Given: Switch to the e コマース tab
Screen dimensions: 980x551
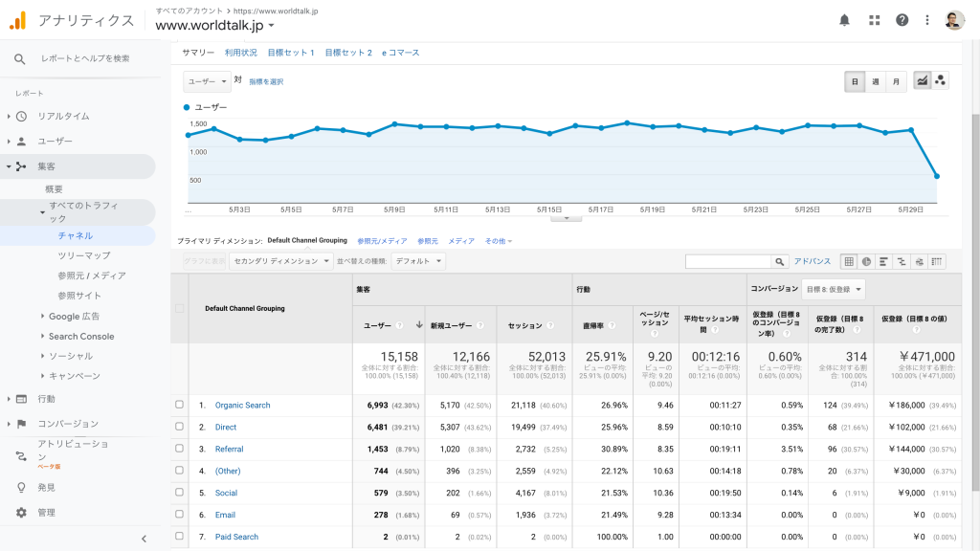Looking at the screenshot, I should point(400,53).
